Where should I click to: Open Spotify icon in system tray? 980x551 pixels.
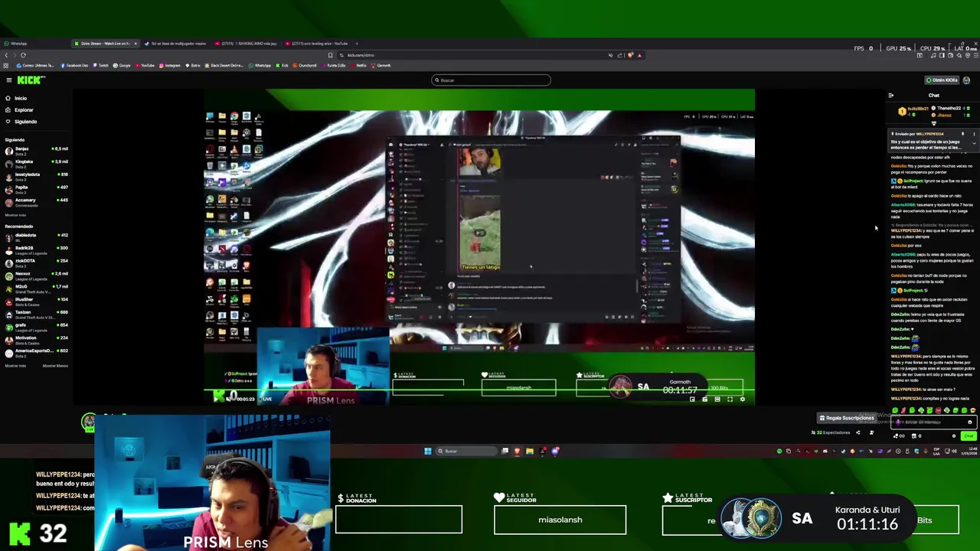[x=779, y=451]
